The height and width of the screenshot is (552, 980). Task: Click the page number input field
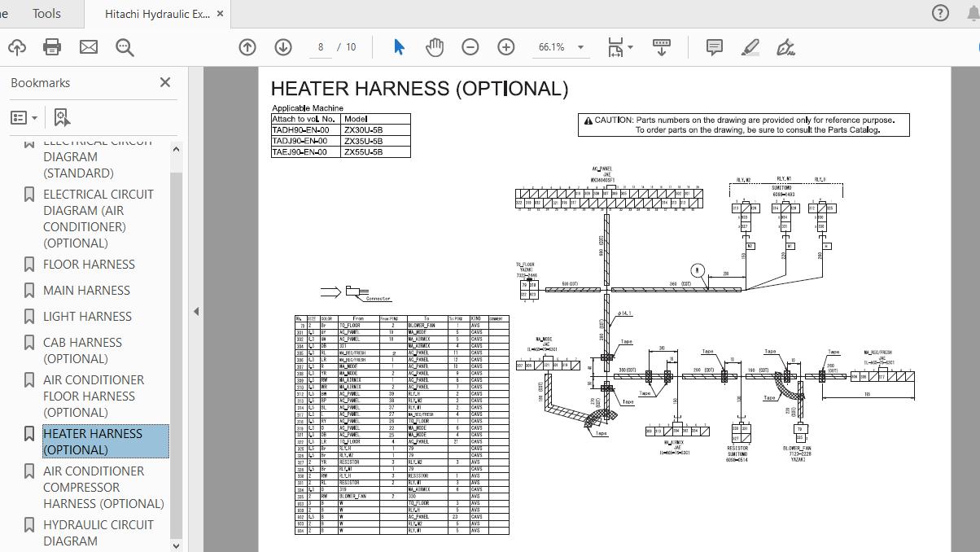point(321,47)
